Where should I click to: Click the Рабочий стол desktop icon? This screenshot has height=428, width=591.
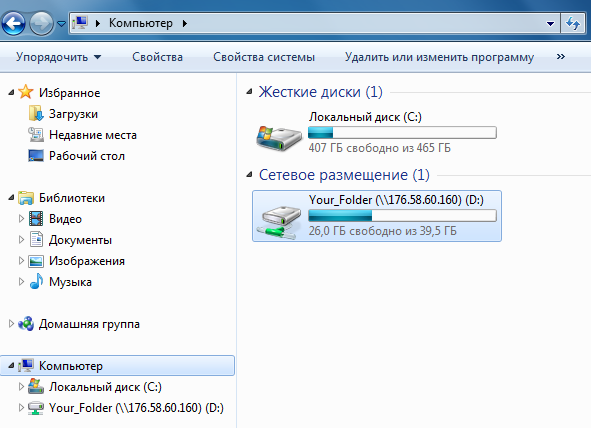(x=36, y=156)
